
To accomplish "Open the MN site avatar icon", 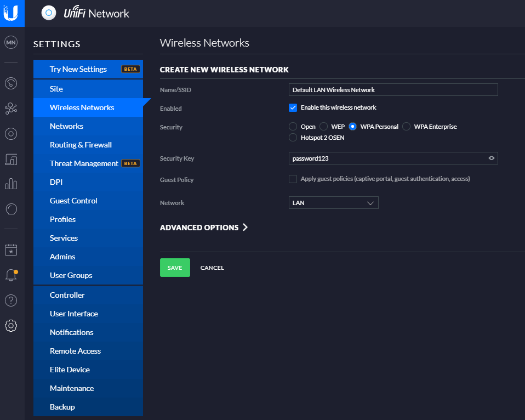I will click(x=11, y=43).
